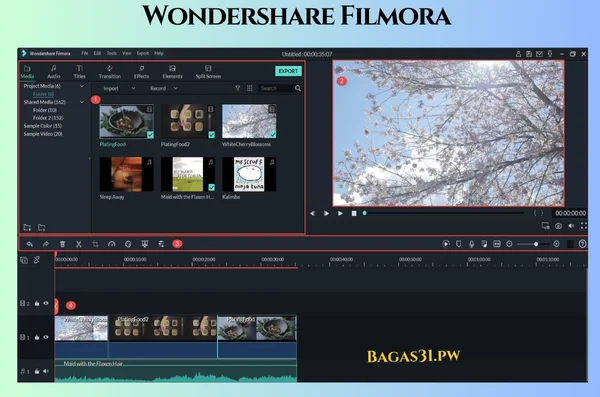Image resolution: width=600 pixels, height=397 pixels.
Task: Click the EXPORT button
Action: pyautogui.click(x=288, y=71)
